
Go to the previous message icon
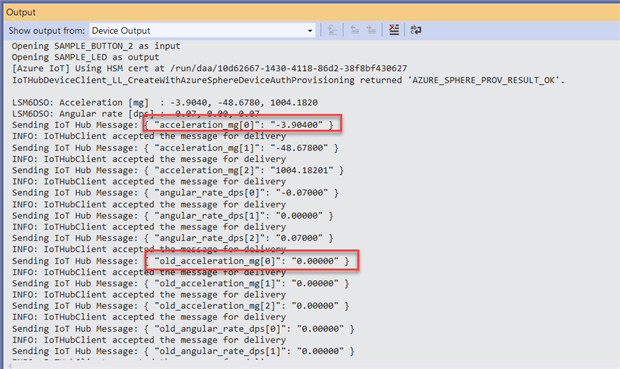click(355, 30)
